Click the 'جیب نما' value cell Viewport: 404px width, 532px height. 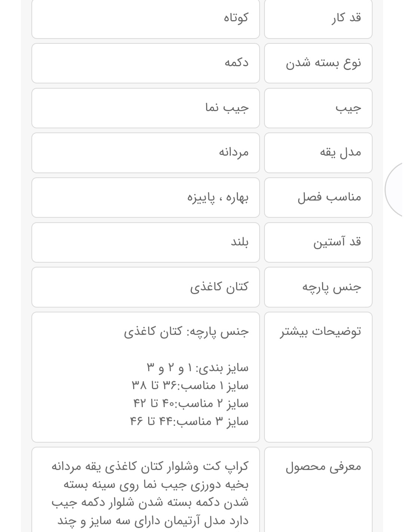tap(146, 108)
